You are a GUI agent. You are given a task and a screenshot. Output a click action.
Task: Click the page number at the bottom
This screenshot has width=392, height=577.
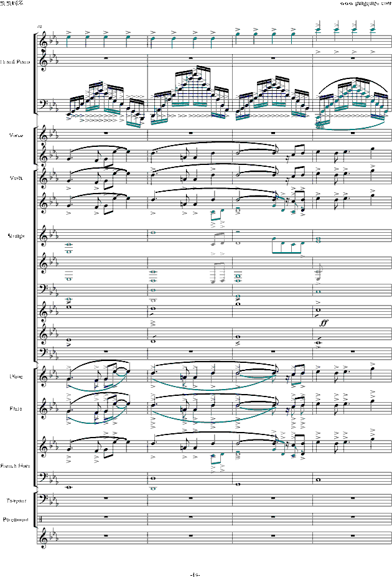[x=195, y=573]
